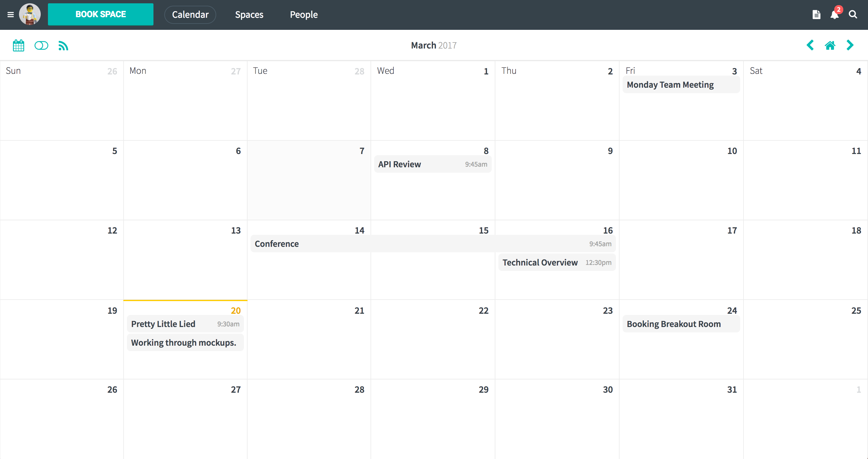Toggle the view switch
The width and height of the screenshot is (868, 459).
pyautogui.click(x=41, y=46)
